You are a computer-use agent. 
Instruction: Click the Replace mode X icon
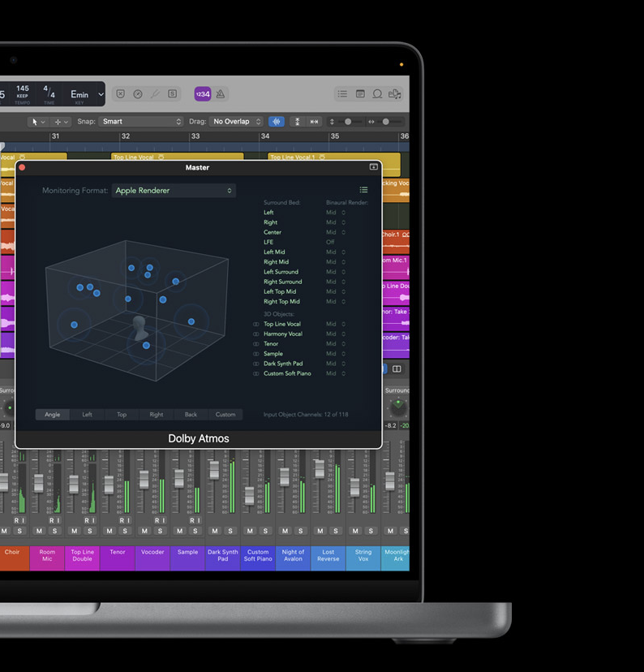[x=121, y=94]
